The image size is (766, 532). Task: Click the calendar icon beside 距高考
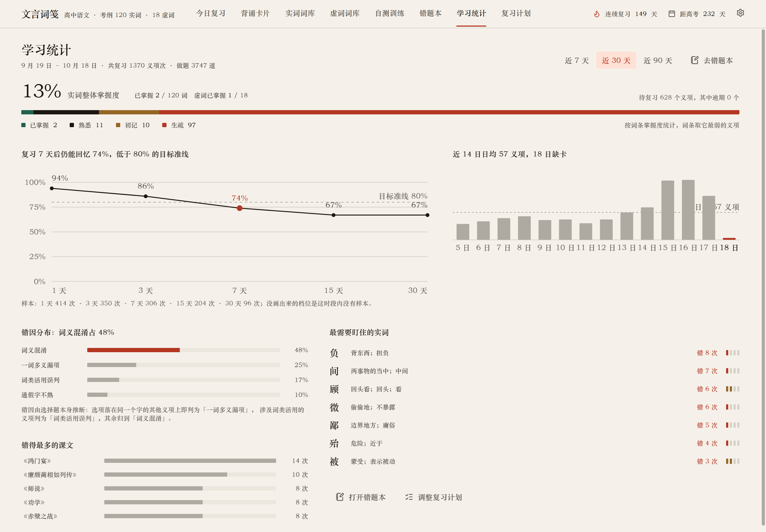click(672, 14)
